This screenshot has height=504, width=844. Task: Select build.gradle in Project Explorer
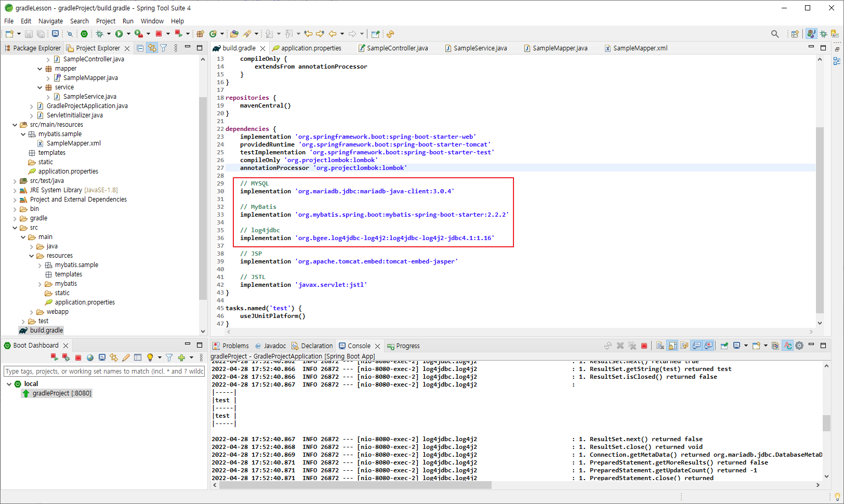click(x=41, y=330)
